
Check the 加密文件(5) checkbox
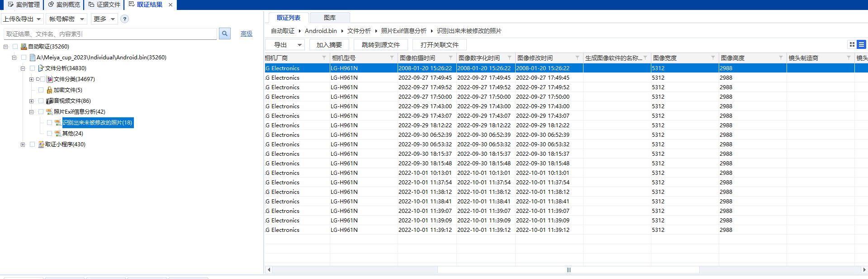[41, 90]
